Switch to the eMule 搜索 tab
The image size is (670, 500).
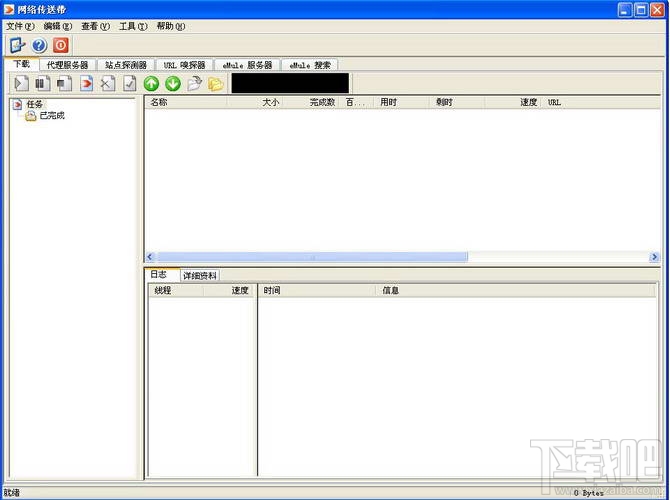310,65
